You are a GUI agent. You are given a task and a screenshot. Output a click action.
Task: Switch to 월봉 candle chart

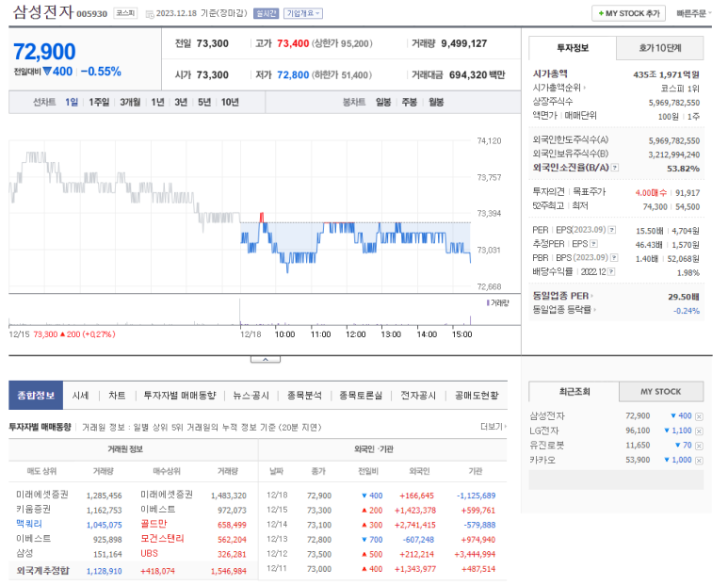point(436,102)
